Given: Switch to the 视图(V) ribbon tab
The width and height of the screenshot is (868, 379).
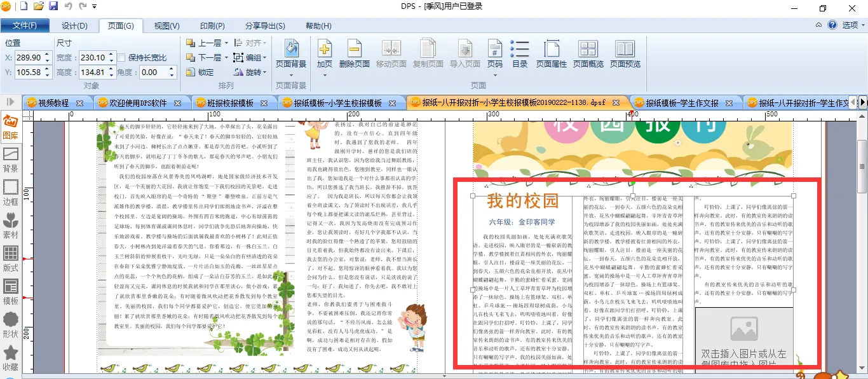Looking at the screenshot, I should pos(166,26).
